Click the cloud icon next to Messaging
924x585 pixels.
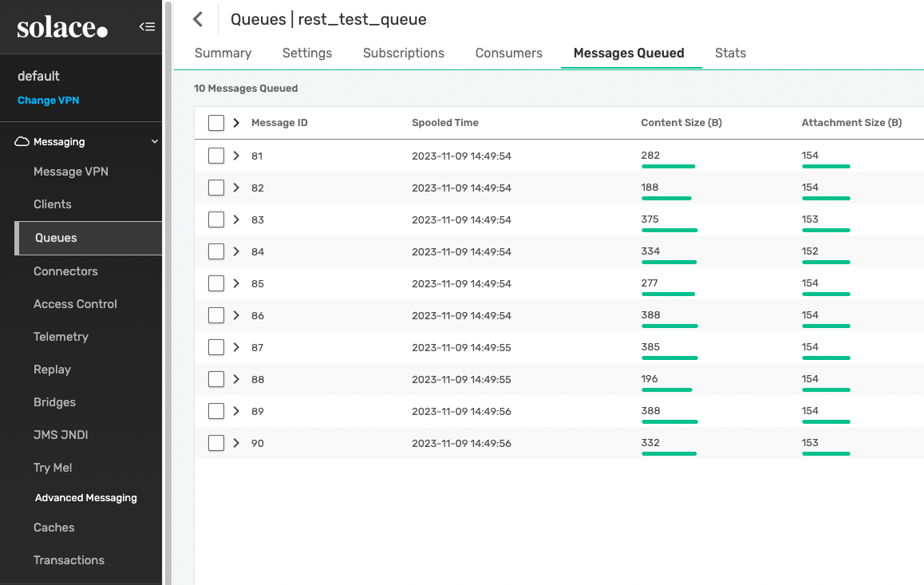[x=22, y=141]
